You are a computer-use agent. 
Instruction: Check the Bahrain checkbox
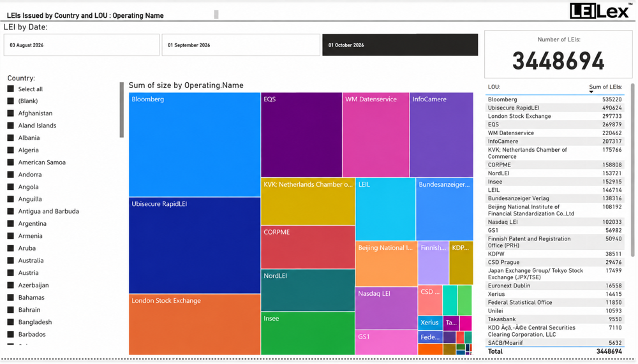click(x=11, y=310)
